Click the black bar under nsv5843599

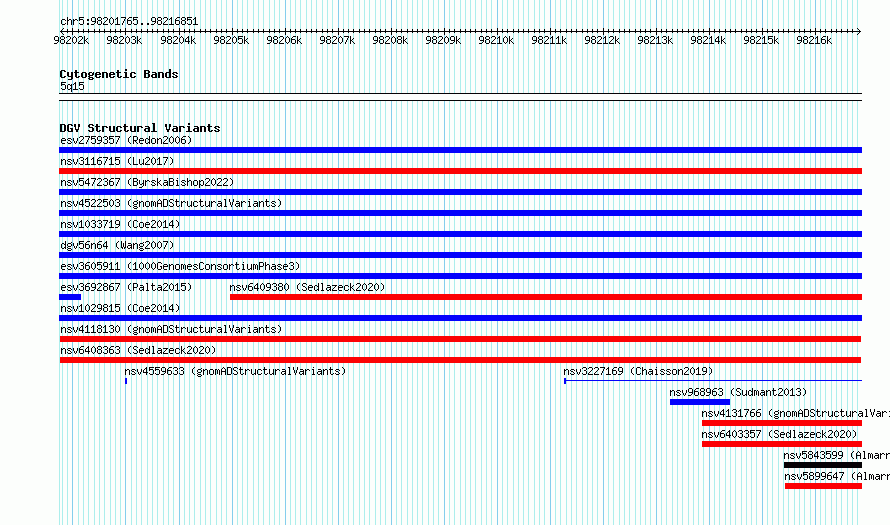(x=823, y=465)
